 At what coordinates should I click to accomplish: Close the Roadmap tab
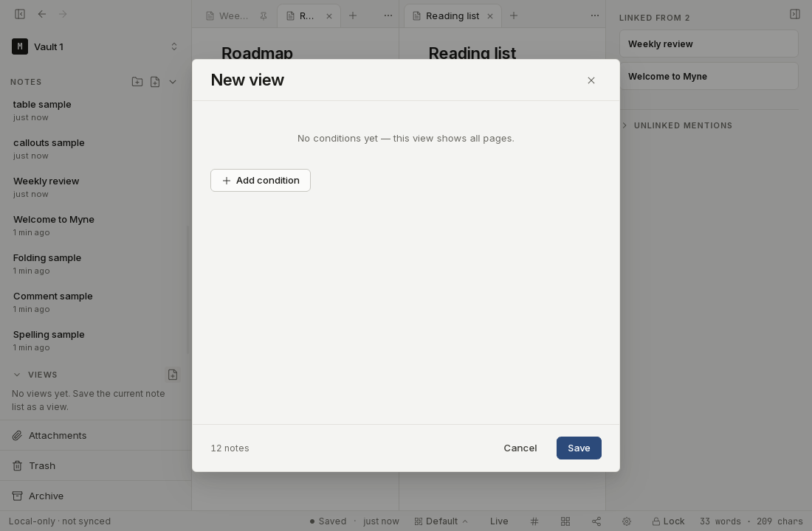click(328, 16)
